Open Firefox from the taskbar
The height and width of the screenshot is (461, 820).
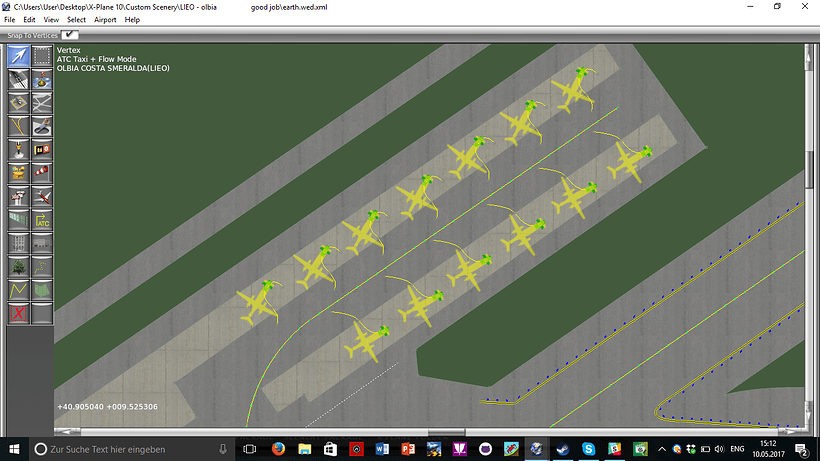coord(278,449)
